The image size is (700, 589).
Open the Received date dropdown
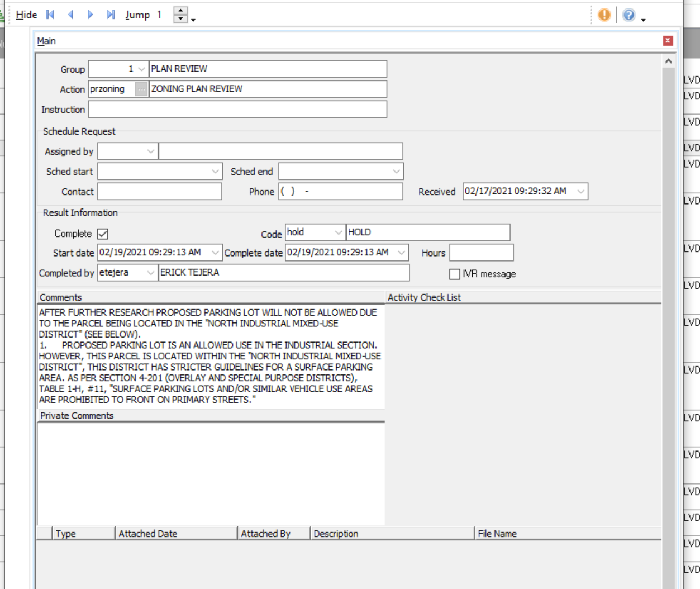tap(581, 191)
